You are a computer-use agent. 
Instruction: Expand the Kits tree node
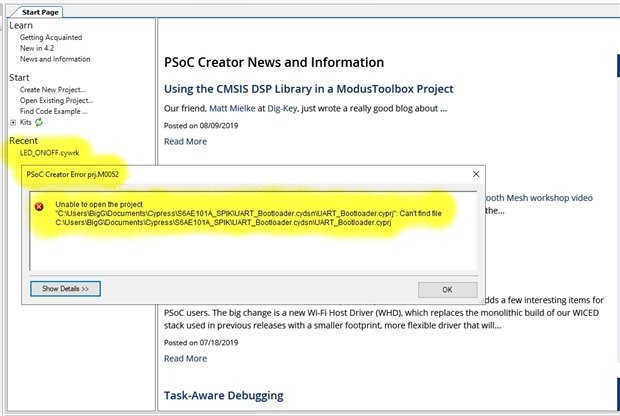coord(13,123)
